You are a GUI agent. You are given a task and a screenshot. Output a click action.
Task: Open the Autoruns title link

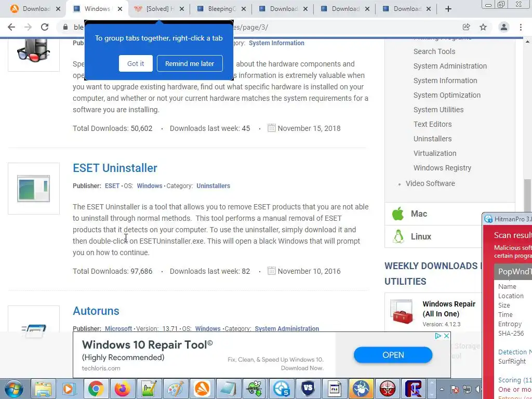[96, 311]
